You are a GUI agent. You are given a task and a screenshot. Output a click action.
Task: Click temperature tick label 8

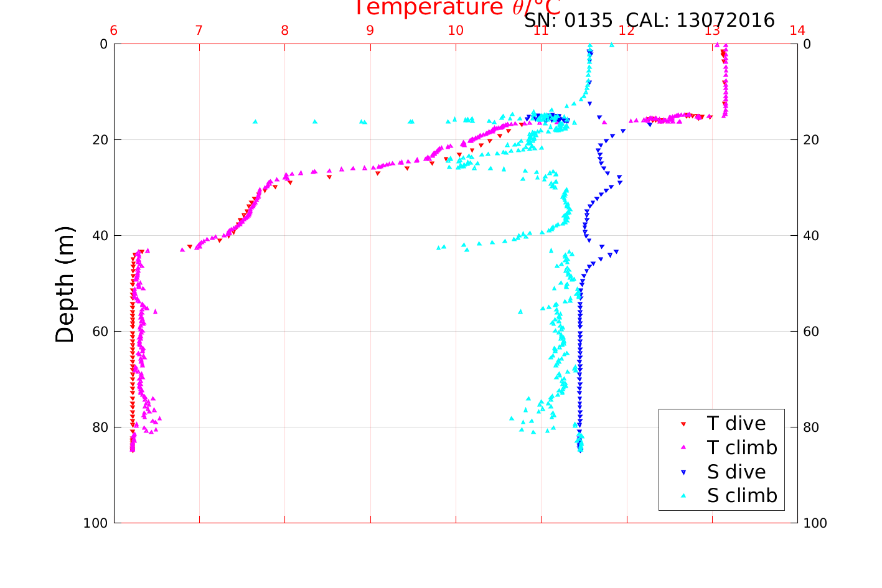284,31
